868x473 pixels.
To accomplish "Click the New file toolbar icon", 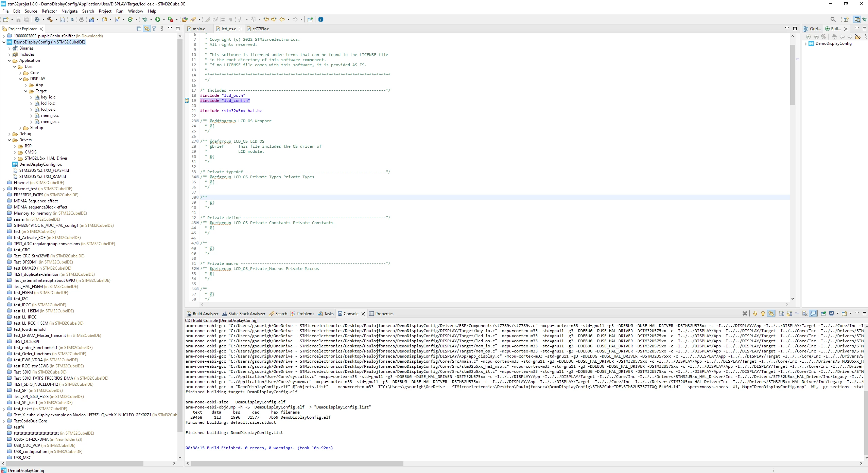I will tap(6, 19).
